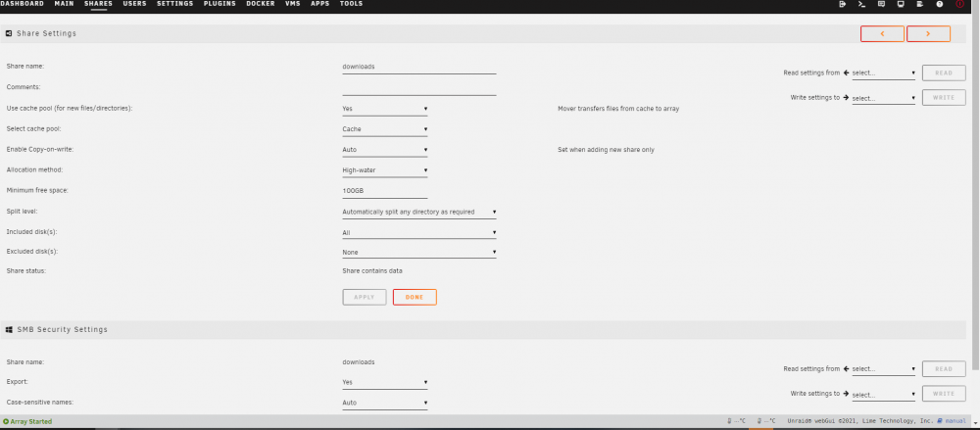
Task: Click the logout icon in top bar
Action: pos(842,4)
